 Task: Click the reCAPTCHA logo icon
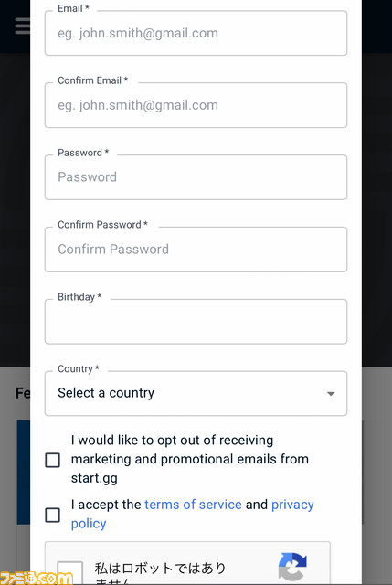[292, 567]
